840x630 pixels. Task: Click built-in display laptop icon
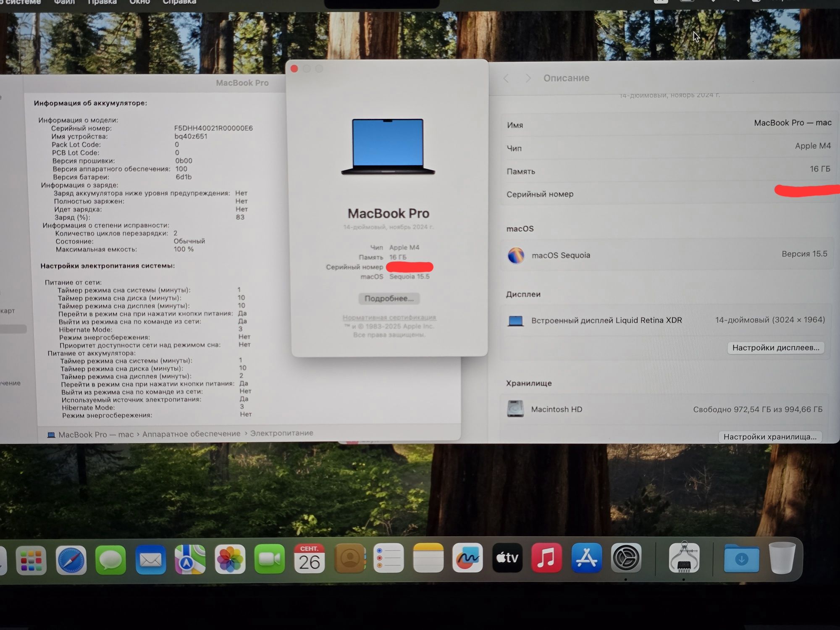pyautogui.click(x=516, y=321)
